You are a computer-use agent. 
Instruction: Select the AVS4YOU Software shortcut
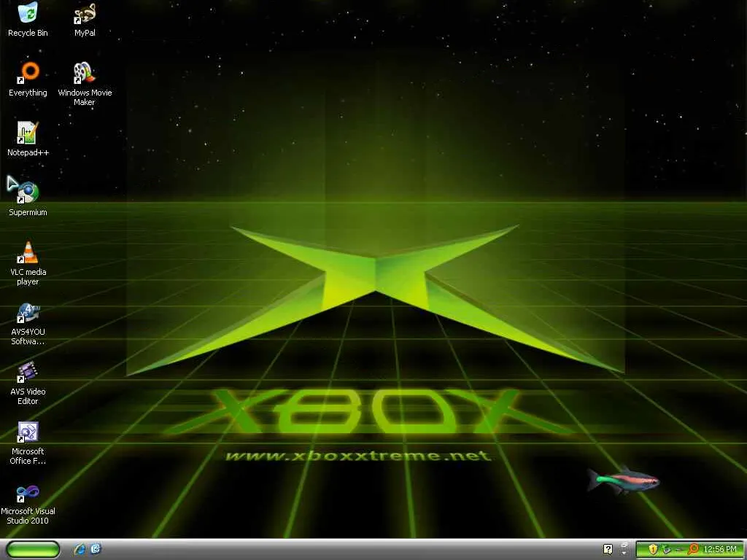[28, 323]
